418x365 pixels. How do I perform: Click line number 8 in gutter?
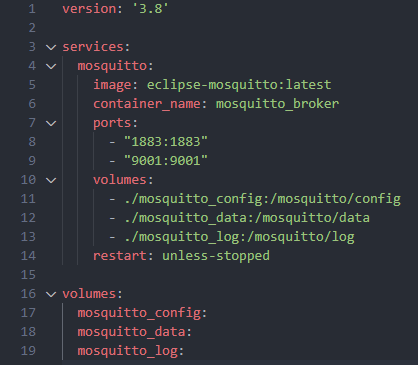32,142
